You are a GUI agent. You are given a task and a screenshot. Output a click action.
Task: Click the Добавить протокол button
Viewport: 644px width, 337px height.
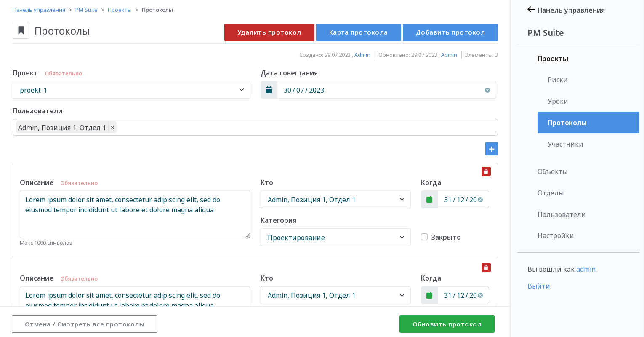point(450,32)
